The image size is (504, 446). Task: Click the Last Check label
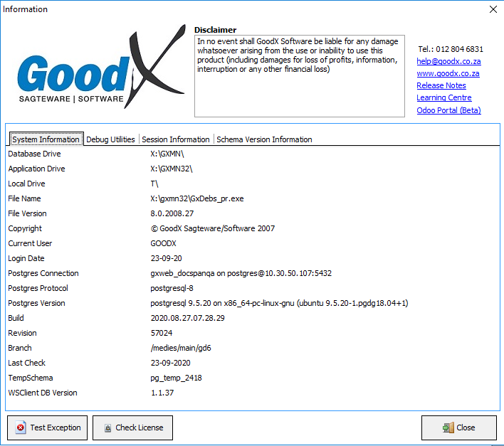[x=26, y=363]
